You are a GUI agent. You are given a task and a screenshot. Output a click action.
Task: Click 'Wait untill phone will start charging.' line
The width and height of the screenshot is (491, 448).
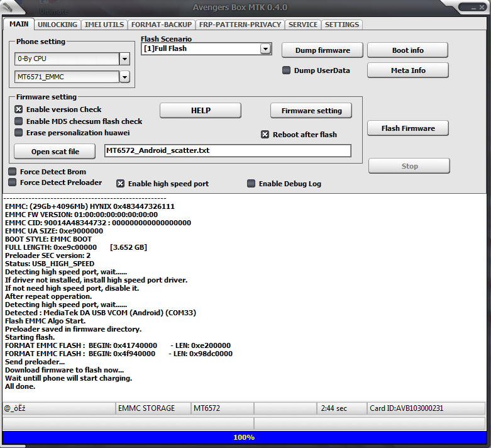69,378
